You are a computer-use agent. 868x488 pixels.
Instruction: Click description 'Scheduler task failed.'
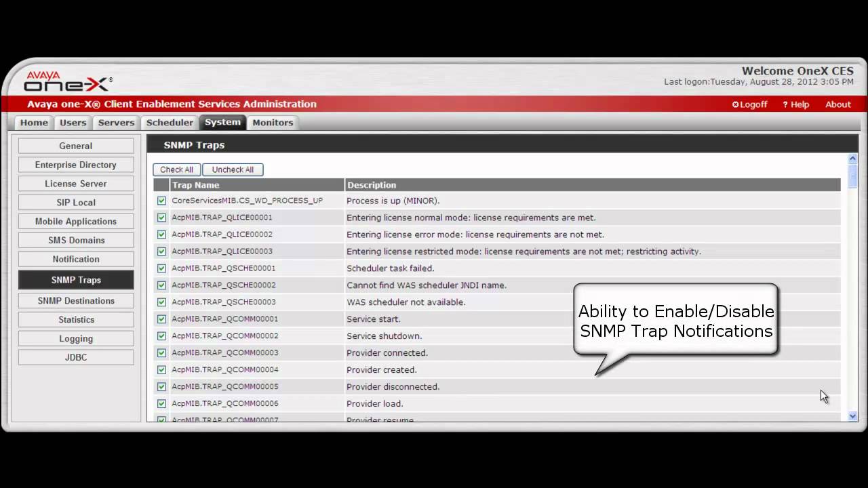coord(390,268)
